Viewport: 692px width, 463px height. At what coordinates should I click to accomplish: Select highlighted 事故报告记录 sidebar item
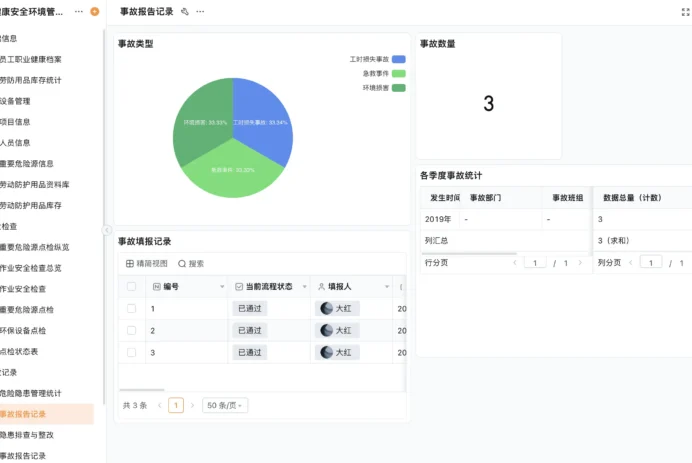pyautogui.click(x=47, y=414)
